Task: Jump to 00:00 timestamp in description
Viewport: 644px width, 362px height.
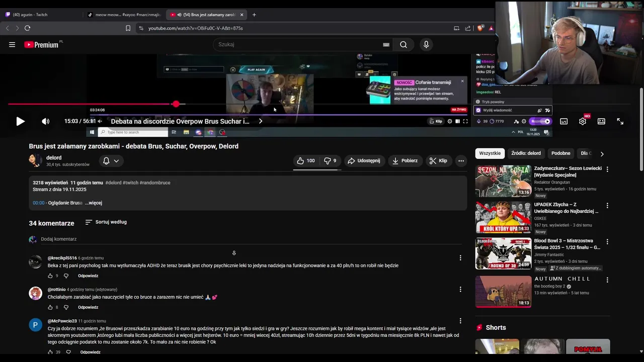Action: coord(39,203)
